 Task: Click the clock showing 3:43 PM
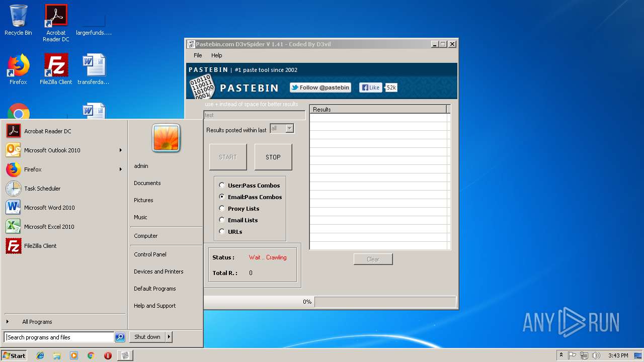(618, 355)
